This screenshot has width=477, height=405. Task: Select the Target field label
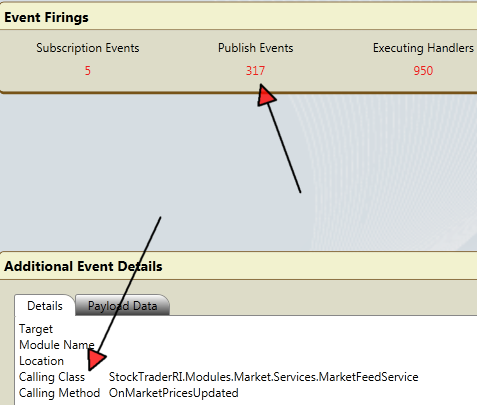coord(36,329)
